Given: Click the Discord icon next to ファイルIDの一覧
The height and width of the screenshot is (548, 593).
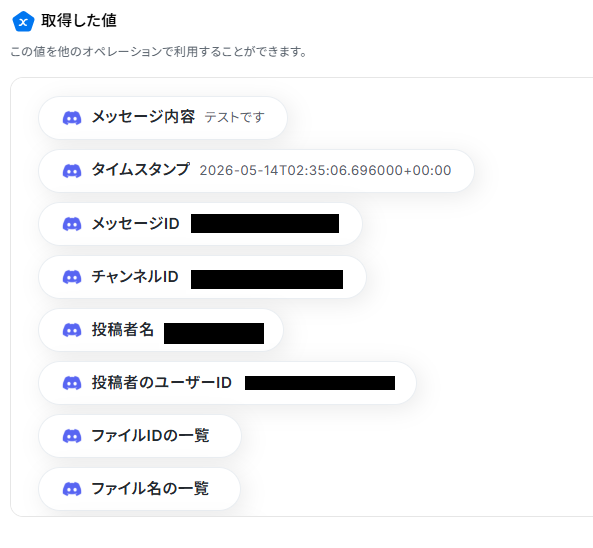Looking at the screenshot, I should point(72,436).
